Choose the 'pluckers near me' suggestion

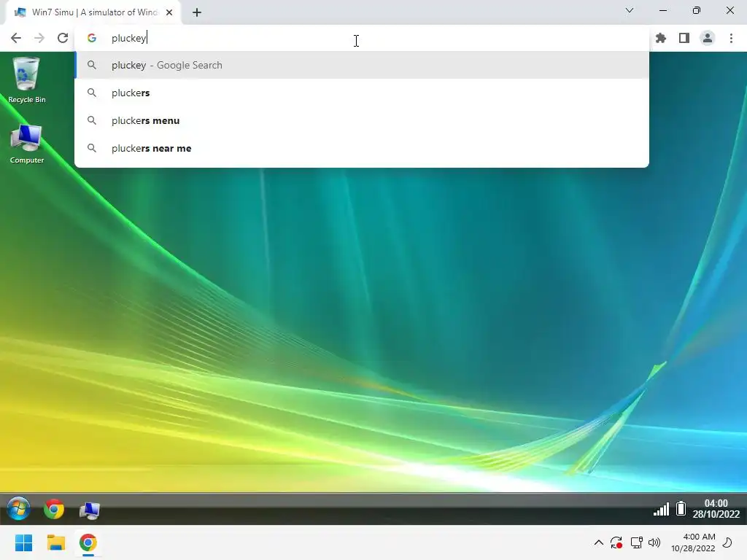(x=362, y=148)
